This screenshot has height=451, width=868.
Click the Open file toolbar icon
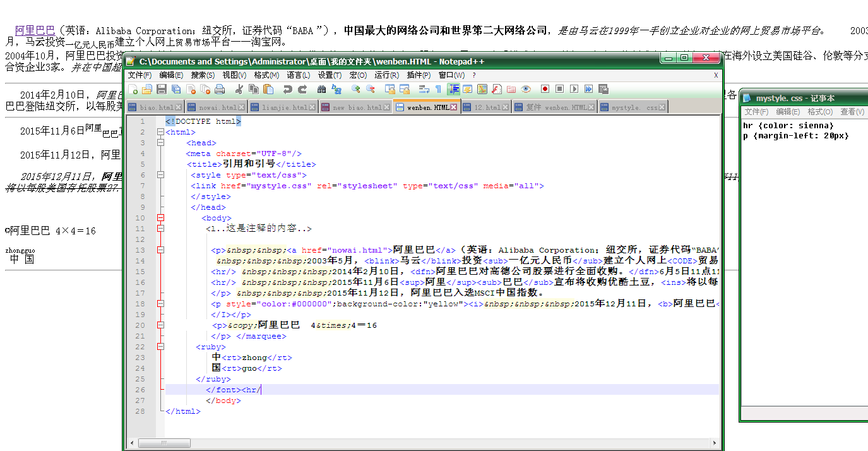point(147,89)
